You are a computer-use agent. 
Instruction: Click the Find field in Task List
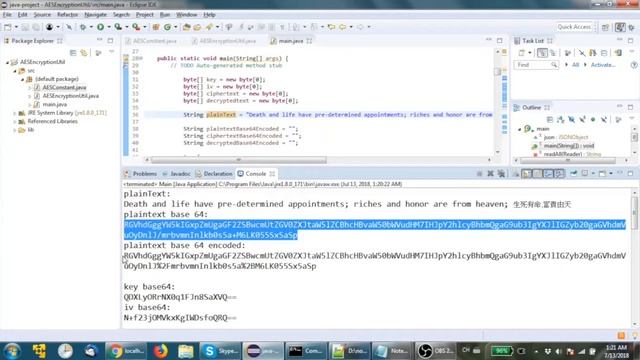coord(536,65)
